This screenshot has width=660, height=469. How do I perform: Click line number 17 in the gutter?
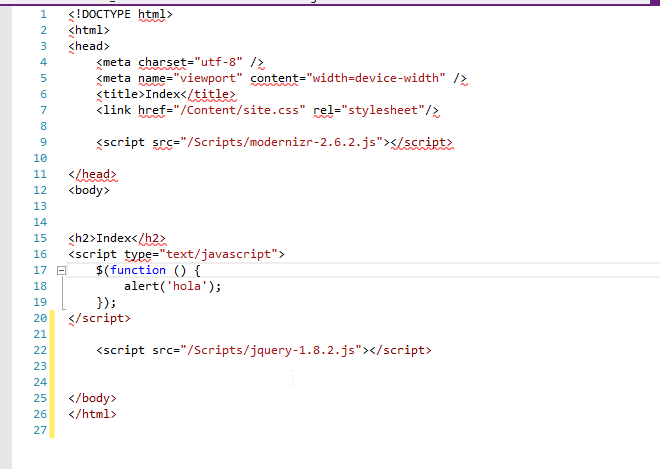[40, 270]
